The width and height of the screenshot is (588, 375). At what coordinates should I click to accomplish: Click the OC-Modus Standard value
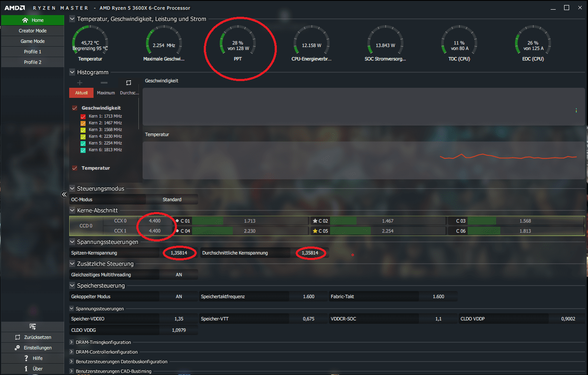click(x=172, y=199)
